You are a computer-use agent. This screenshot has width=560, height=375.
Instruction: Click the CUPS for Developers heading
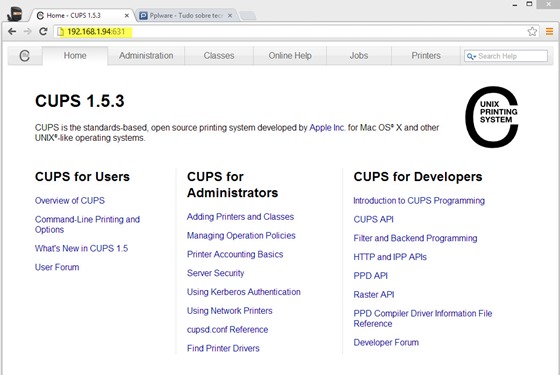[418, 177]
